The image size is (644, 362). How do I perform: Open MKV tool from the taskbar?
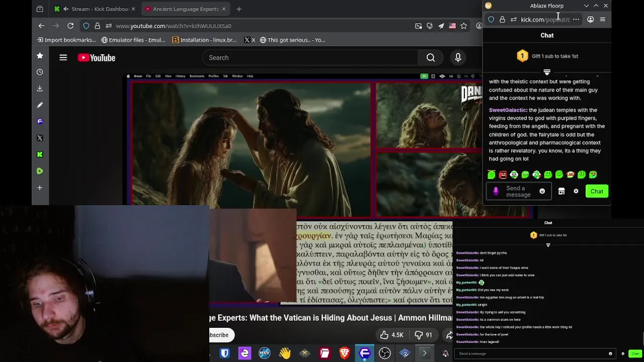click(265, 353)
